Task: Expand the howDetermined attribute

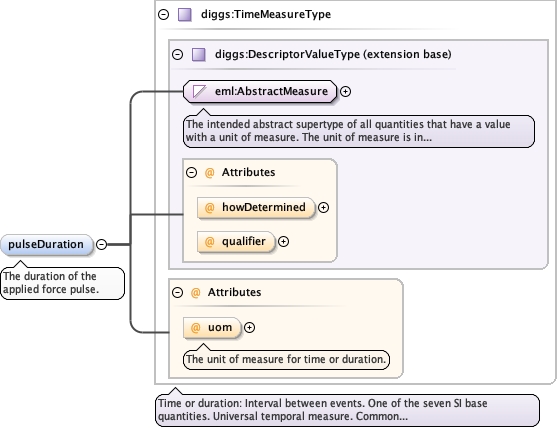Action: (323, 208)
